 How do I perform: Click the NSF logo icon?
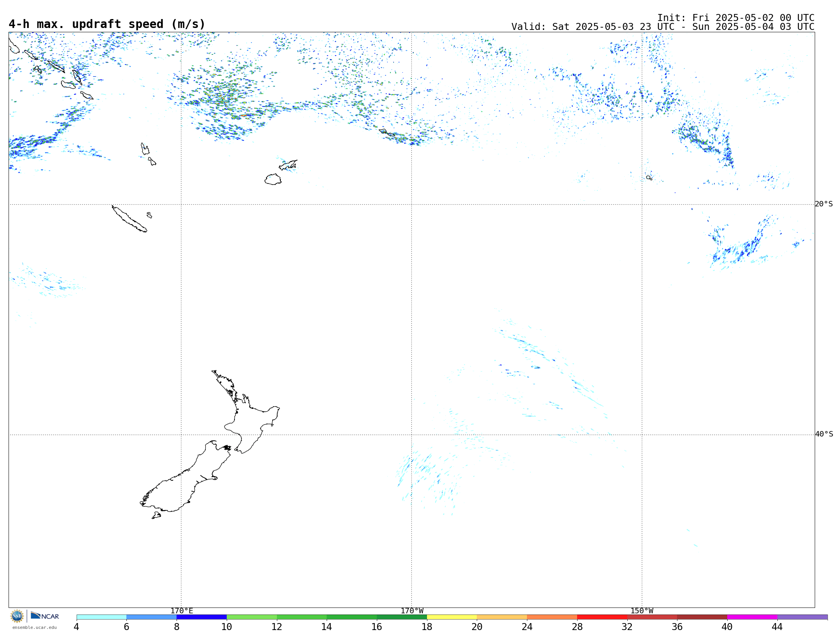point(17,616)
